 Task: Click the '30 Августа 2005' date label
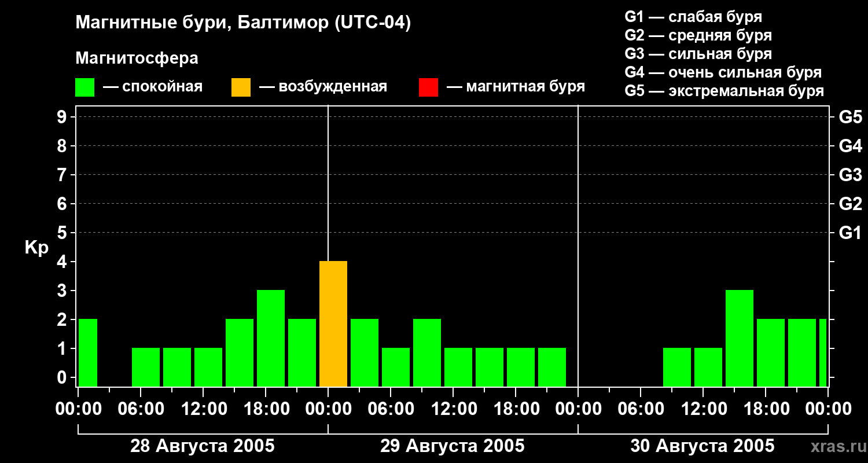703,446
